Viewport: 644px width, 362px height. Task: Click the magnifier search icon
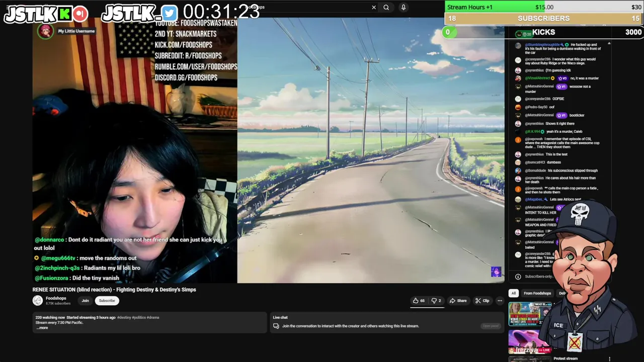[x=386, y=7]
